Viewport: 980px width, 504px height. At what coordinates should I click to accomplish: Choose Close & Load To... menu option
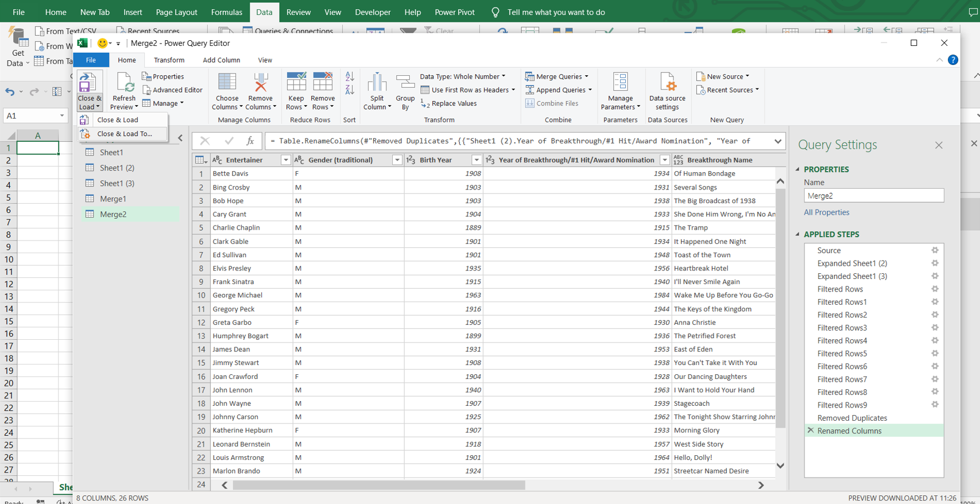coord(125,134)
